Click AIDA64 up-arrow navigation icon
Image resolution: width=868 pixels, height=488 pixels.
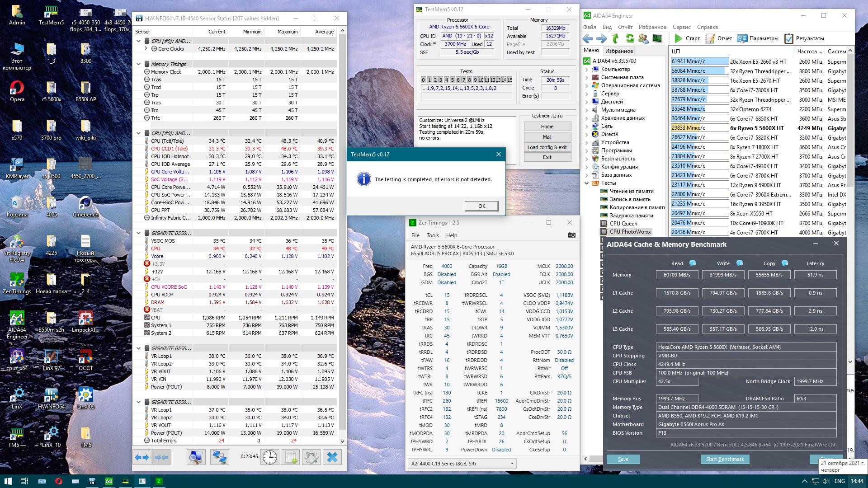click(615, 38)
